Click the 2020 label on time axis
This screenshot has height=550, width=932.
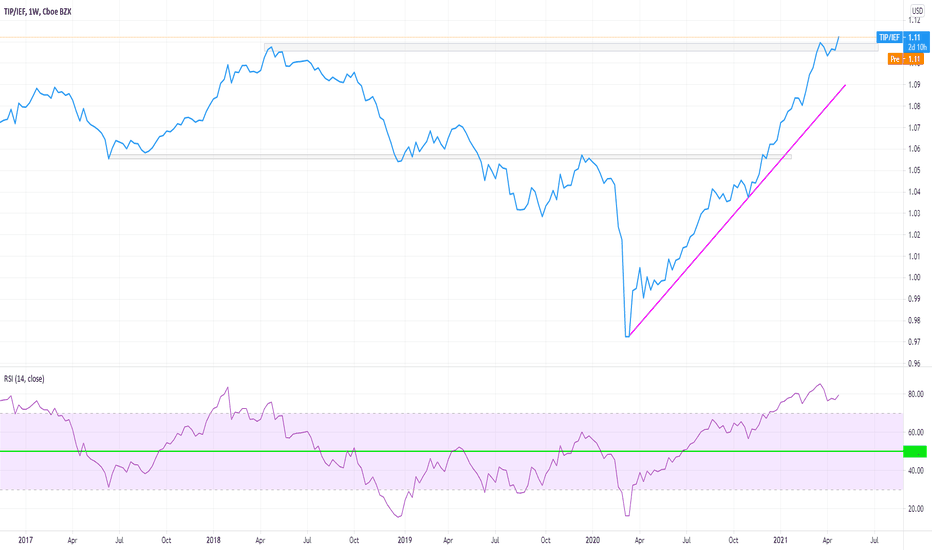coord(593,540)
